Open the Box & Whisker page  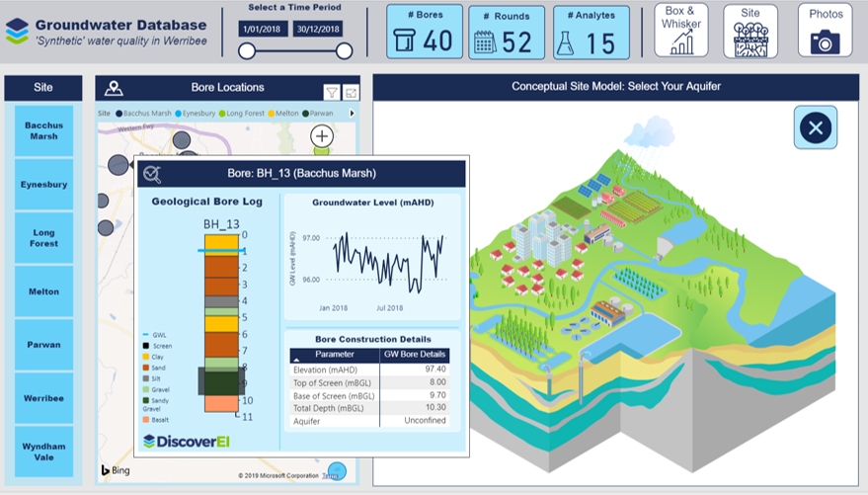pyautogui.click(x=681, y=31)
